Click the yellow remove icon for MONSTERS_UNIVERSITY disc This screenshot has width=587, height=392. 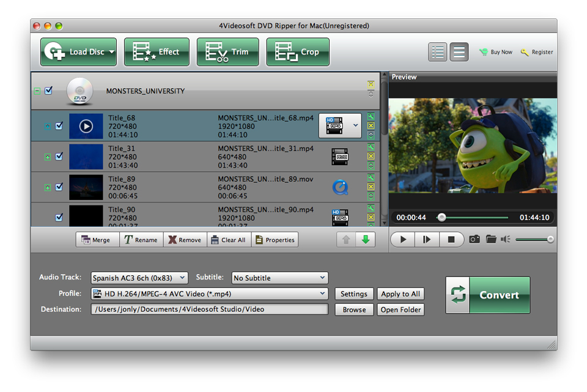tap(371, 84)
